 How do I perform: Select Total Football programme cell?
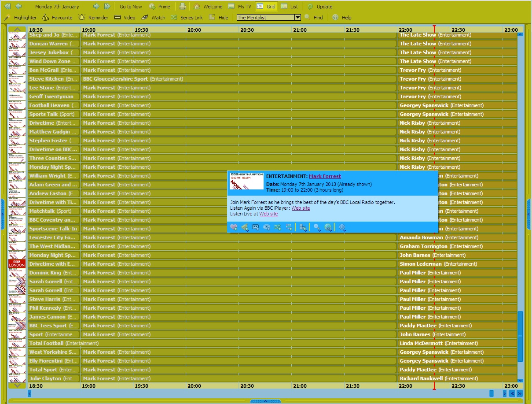[x=212, y=343]
